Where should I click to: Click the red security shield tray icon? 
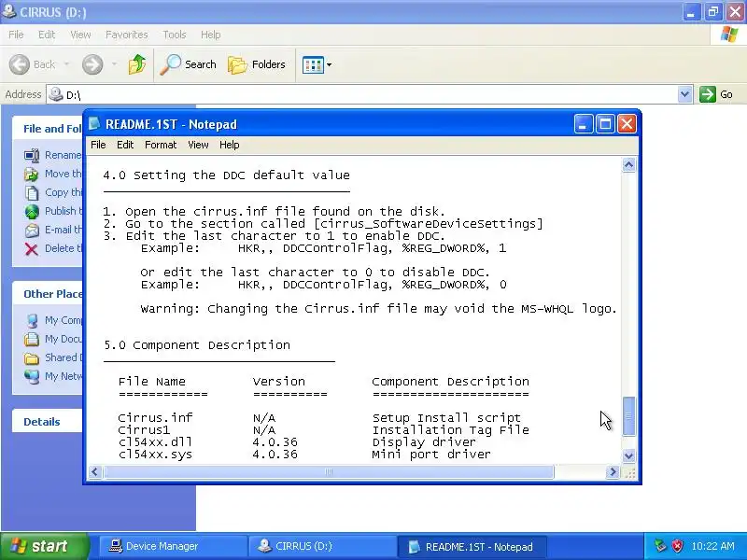tap(677, 546)
